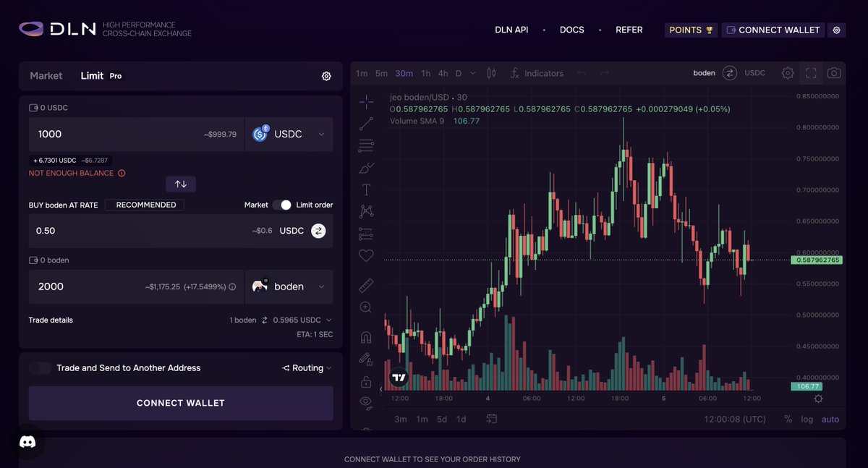Image resolution: width=868 pixels, height=468 pixels.
Task: Open the boden token dropdown
Action: [x=289, y=286]
